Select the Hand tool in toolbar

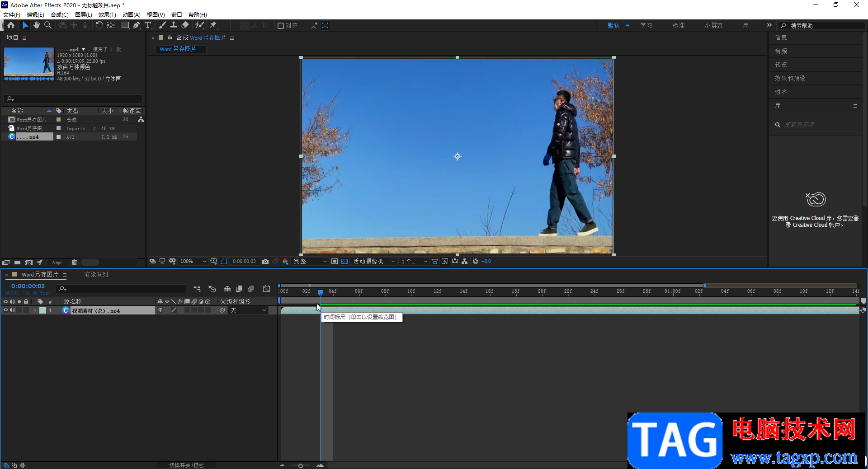click(x=37, y=25)
